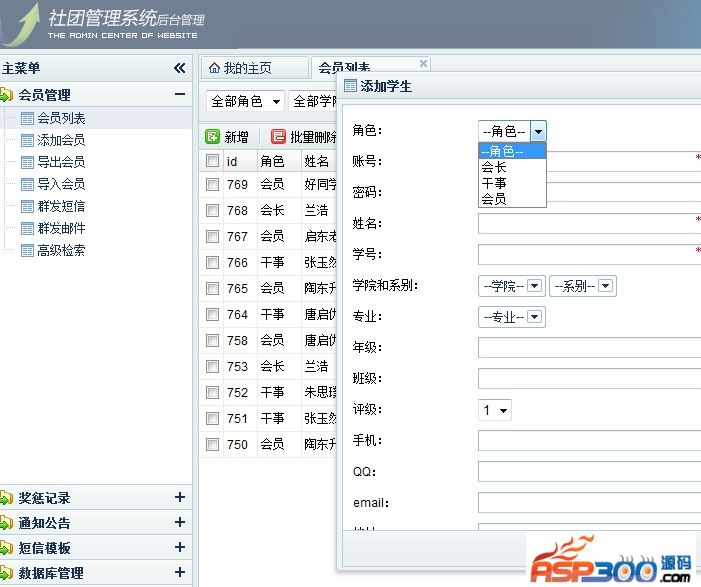Click the table icon beside 群发短信
The image size is (701, 587).
tap(27, 207)
